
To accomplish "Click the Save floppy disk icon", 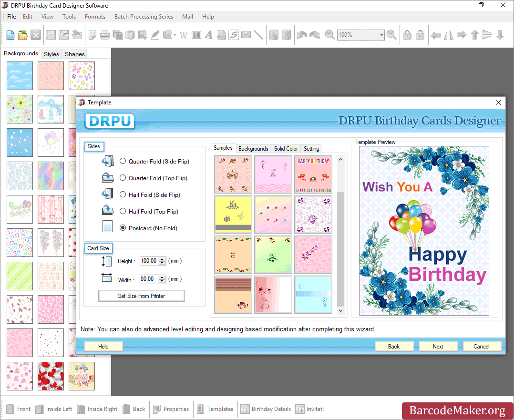I will point(51,35).
